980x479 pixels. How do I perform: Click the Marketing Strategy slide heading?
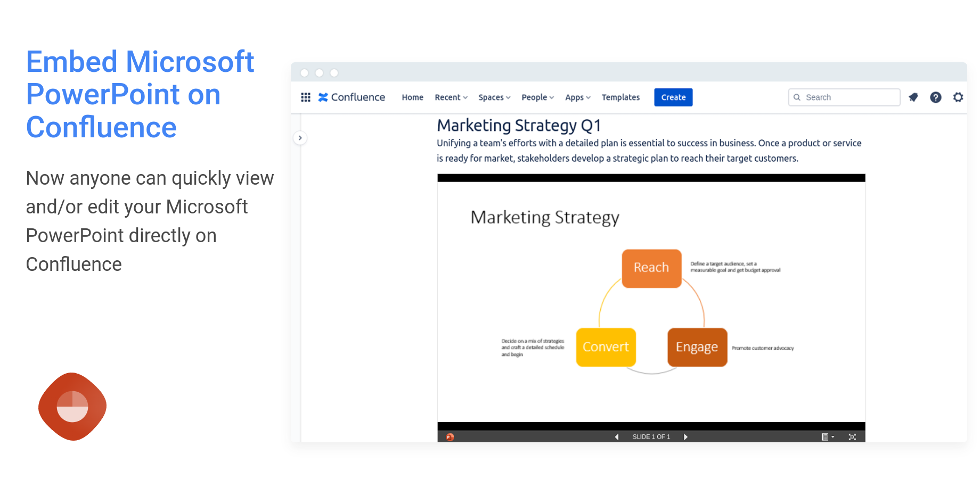pyautogui.click(x=545, y=218)
